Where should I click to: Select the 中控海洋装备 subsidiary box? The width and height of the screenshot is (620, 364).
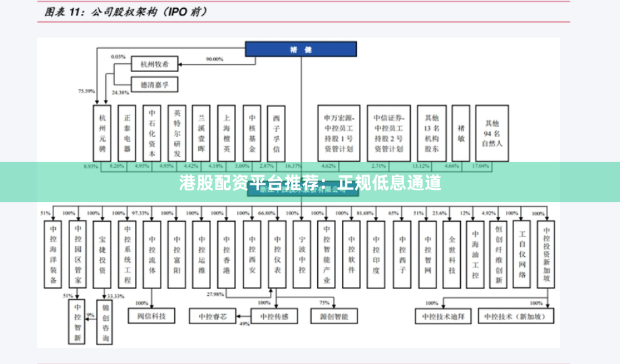pyautogui.click(x=53, y=254)
